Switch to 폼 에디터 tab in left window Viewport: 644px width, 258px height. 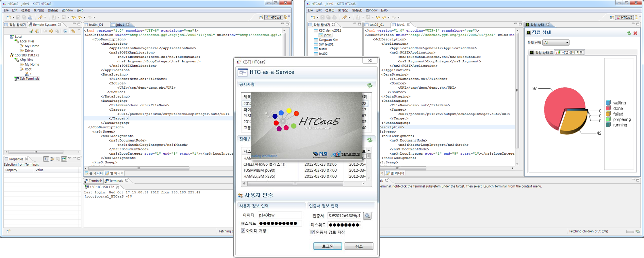click(94, 173)
